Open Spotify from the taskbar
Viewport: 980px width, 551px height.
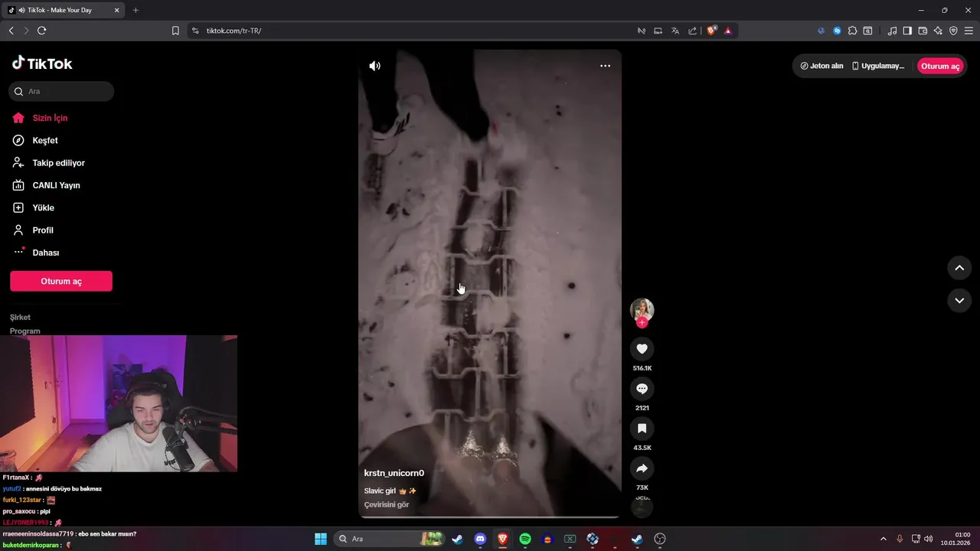coord(525,539)
